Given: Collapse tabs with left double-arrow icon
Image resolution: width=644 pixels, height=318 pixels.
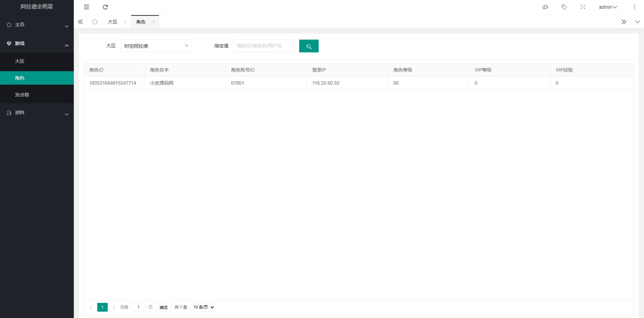Looking at the screenshot, I should (80, 21).
